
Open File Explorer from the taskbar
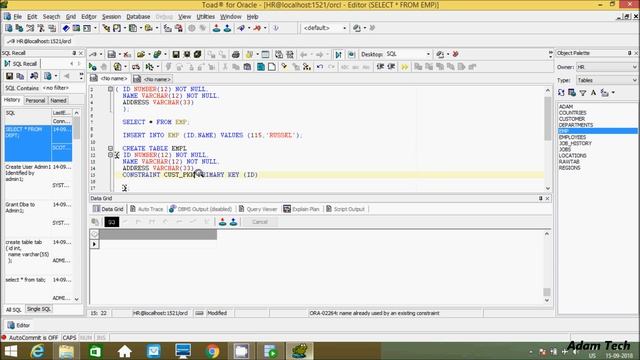66,351
